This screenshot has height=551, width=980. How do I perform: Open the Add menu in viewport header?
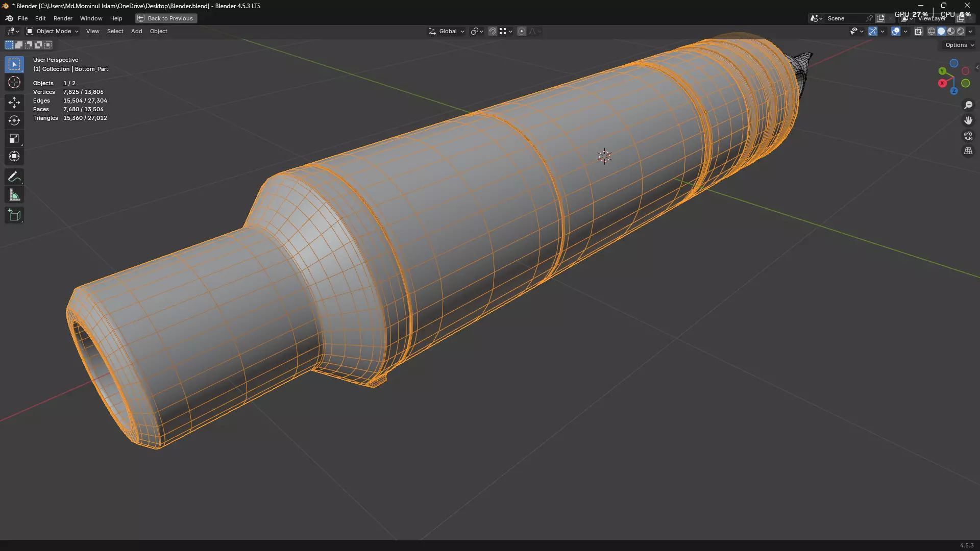pyautogui.click(x=136, y=31)
